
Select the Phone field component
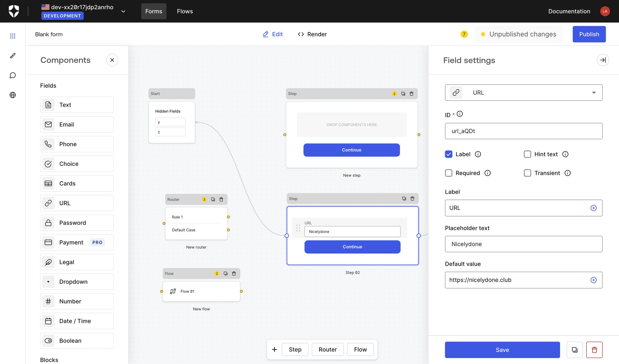point(77,144)
